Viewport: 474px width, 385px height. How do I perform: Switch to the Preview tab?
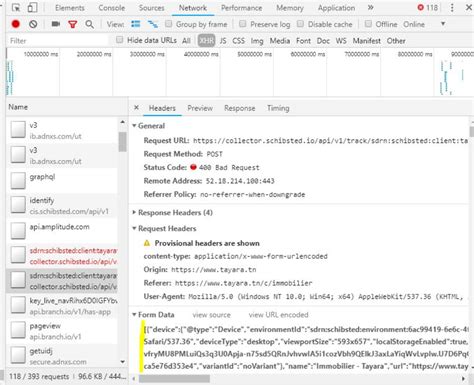(x=200, y=108)
